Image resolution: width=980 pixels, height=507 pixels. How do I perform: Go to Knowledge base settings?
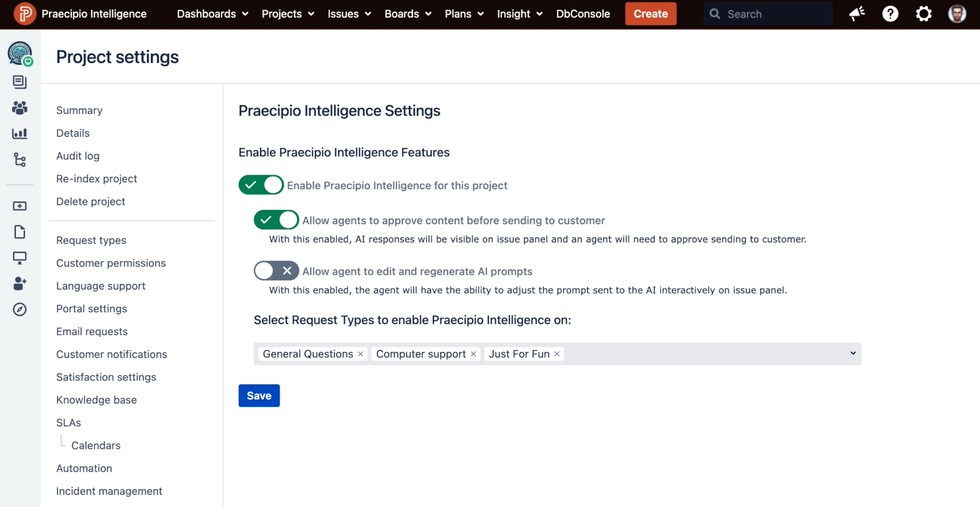pos(96,400)
